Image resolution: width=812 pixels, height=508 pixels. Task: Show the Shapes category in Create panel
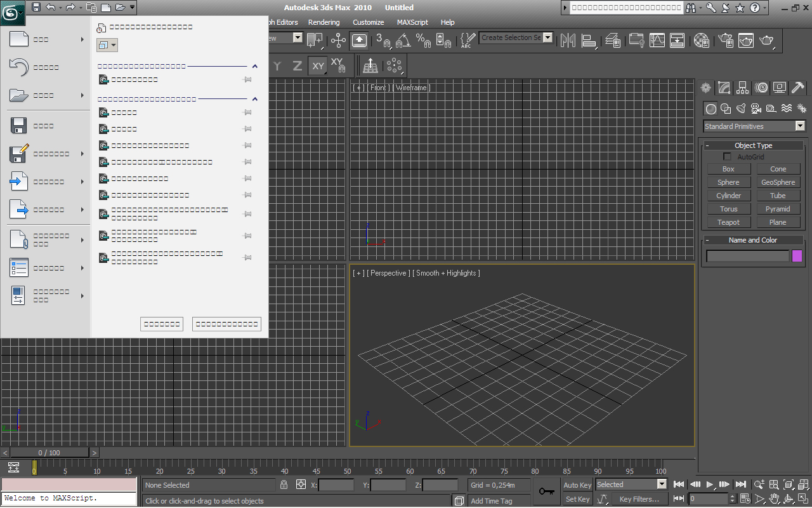(x=726, y=109)
